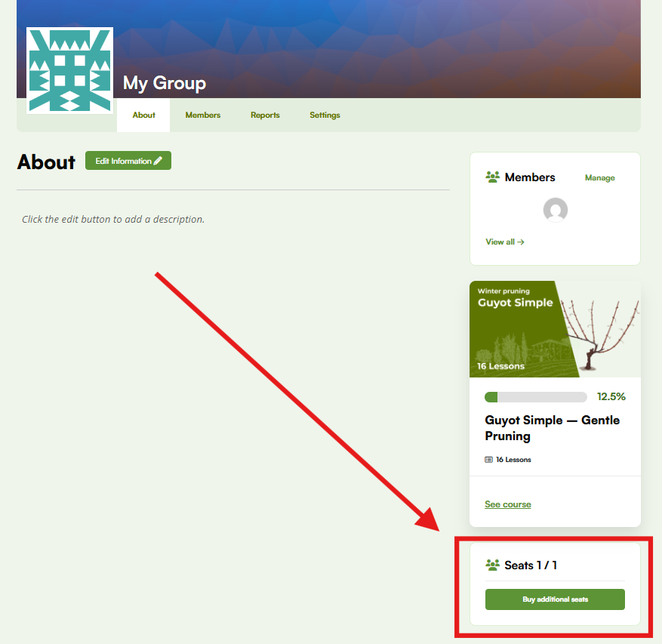Open the teal group avatar image
The height and width of the screenshot is (644, 662).
point(69,70)
